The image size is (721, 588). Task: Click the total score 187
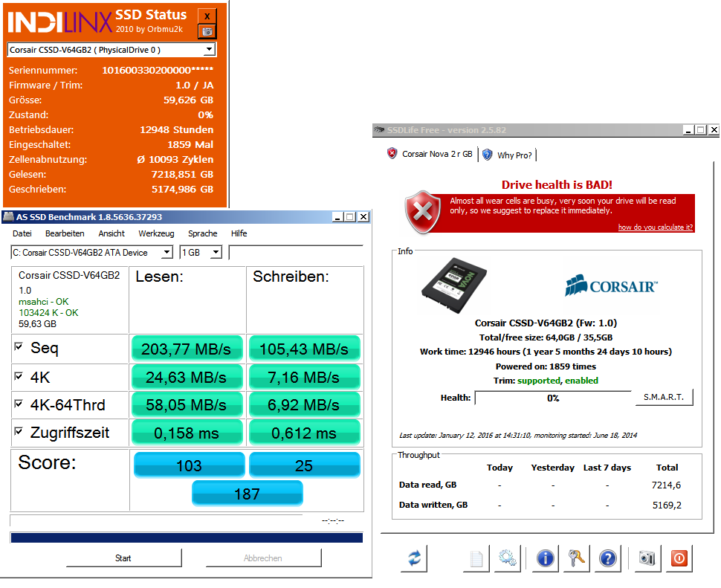coord(248,494)
